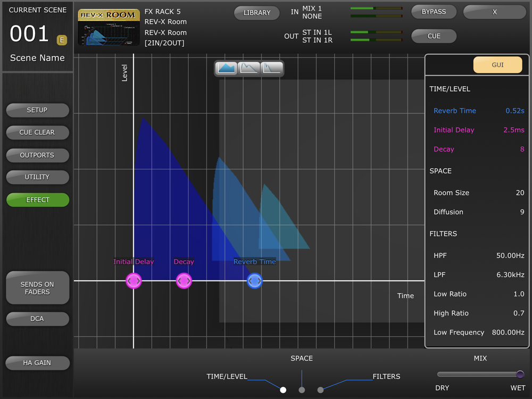This screenshot has height=399, width=532.
Task: Select the third narrow-decay curve view icon
Action: click(x=272, y=68)
